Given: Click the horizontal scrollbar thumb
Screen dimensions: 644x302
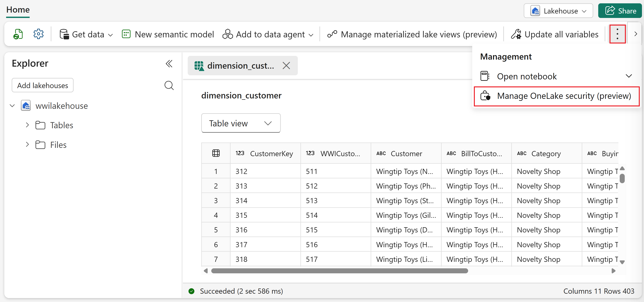Looking at the screenshot, I should [x=339, y=271].
